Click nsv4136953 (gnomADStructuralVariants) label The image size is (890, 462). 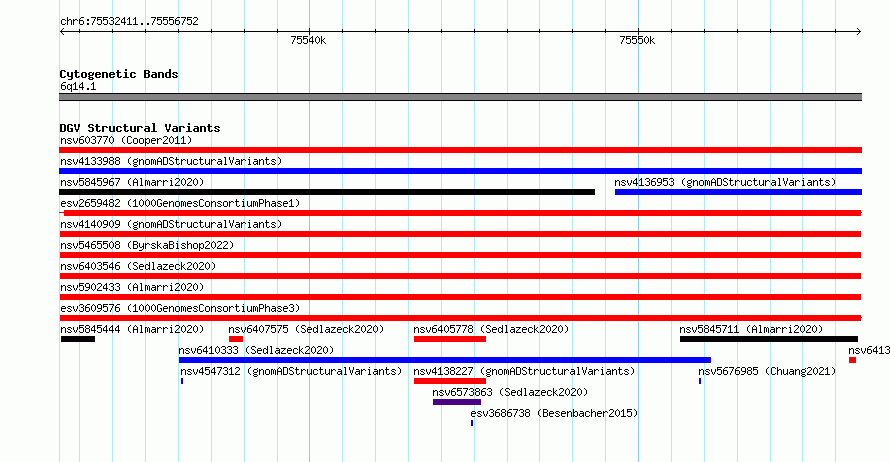725,182
